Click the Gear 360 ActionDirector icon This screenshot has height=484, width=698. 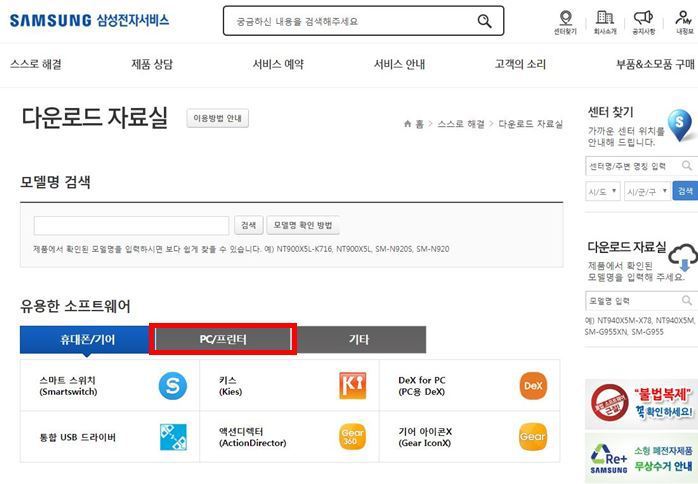coord(353,437)
